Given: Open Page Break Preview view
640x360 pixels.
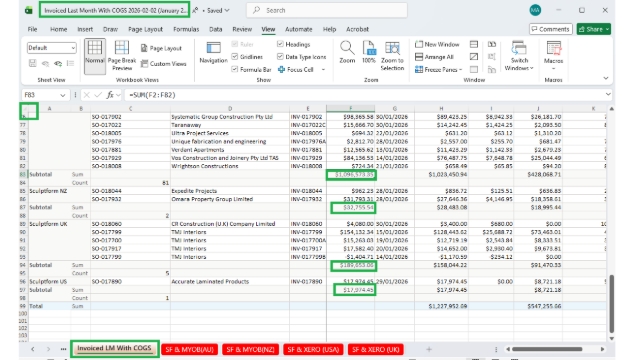Looking at the screenshot, I should click(x=122, y=56).
